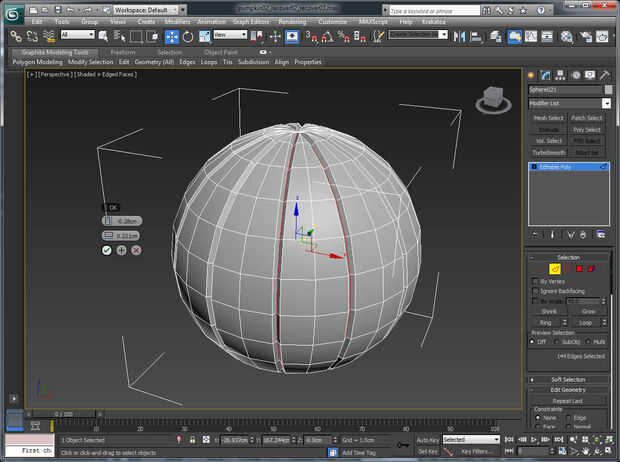The width and height of the screenshot is (620, 462).
Task: Click the Sphere021 object color swatch
Action: pyautogui.click(x=606, y=89)
